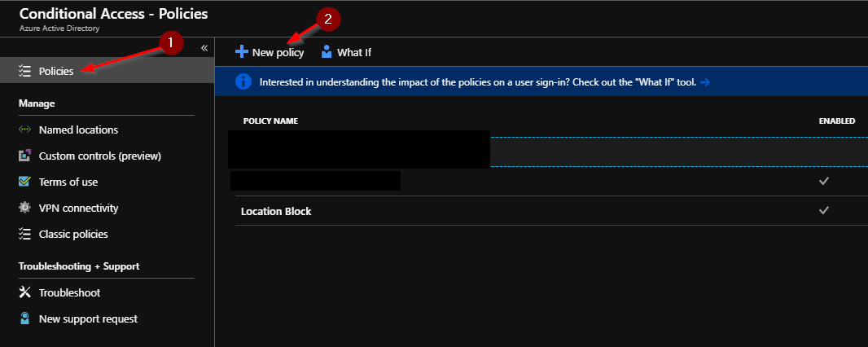
Task: Open Custom controls (preview)
Action: click(99, 156)
